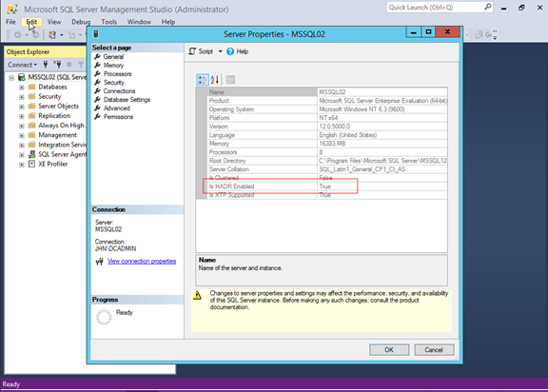Viewport: 548px width, 392px height.
Task: Click the wrench icon beside Advanced
Action: pyautogui.click(x=97, y=108)
